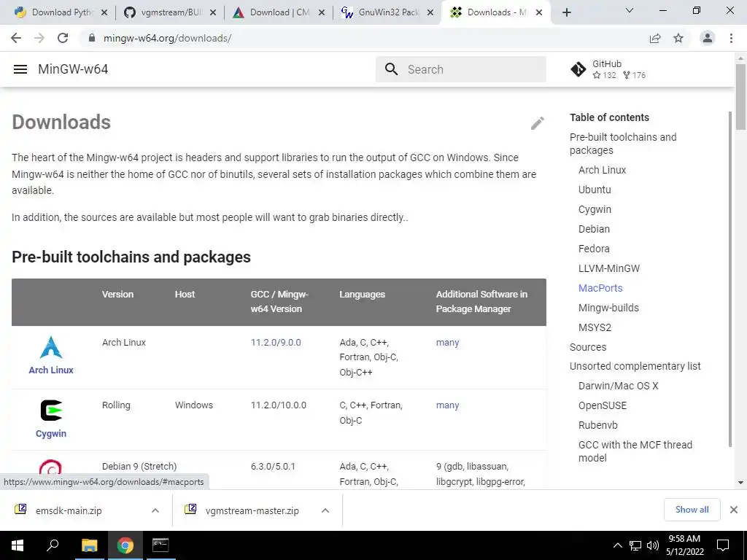Open taskbar search
The image size is (747, 560).
[53, 545]
